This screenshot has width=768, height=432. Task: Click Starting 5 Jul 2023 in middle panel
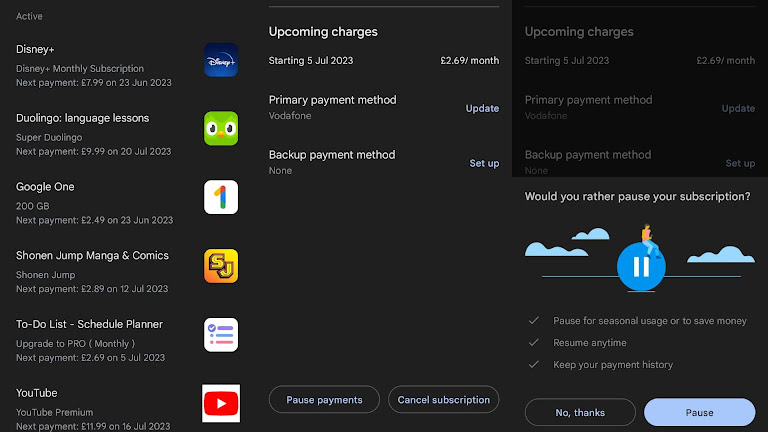(x=311, y=61)
